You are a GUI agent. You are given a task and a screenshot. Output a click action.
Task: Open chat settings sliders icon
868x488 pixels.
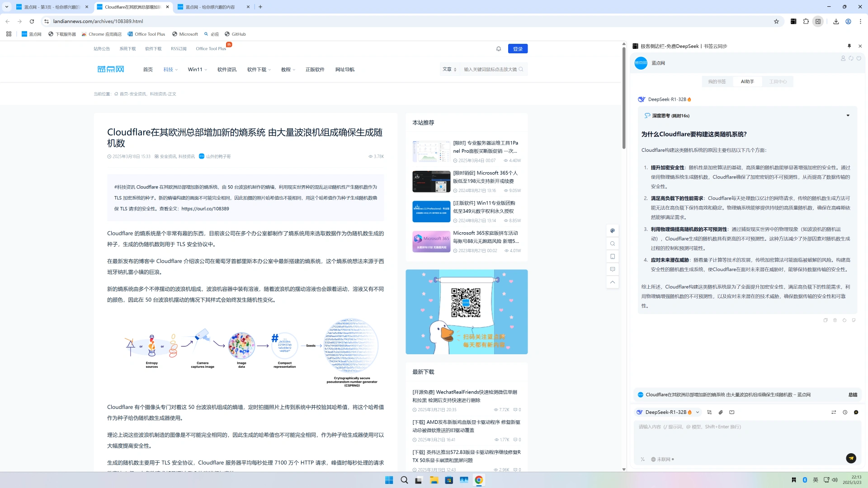click(834, 412)
